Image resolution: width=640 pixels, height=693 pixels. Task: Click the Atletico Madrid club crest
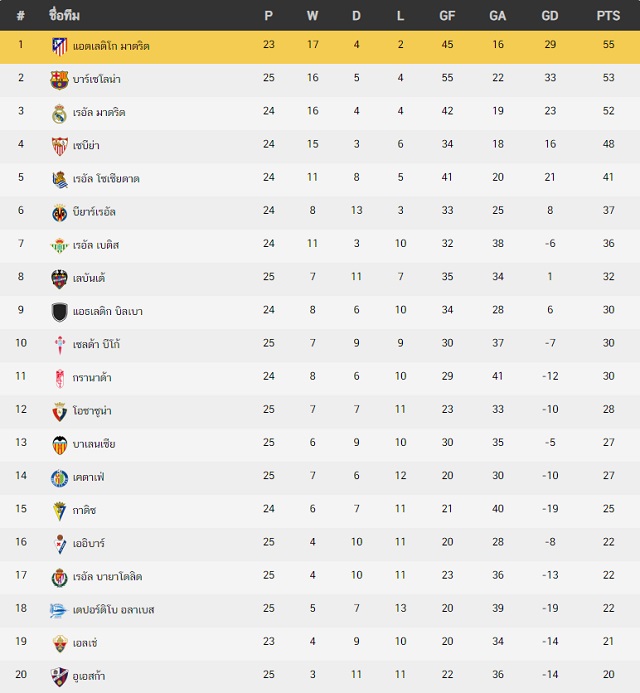(x=59, y=46)
